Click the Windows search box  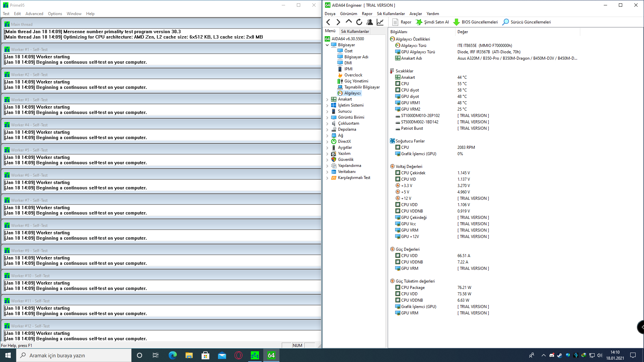click(74, 355)
